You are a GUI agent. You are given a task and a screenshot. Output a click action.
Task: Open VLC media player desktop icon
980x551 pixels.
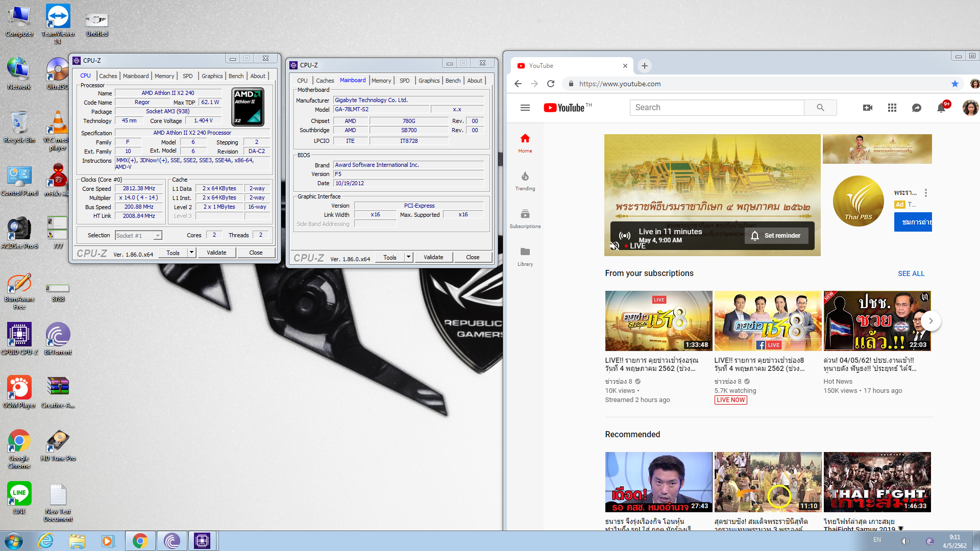[x=58, y=130]
